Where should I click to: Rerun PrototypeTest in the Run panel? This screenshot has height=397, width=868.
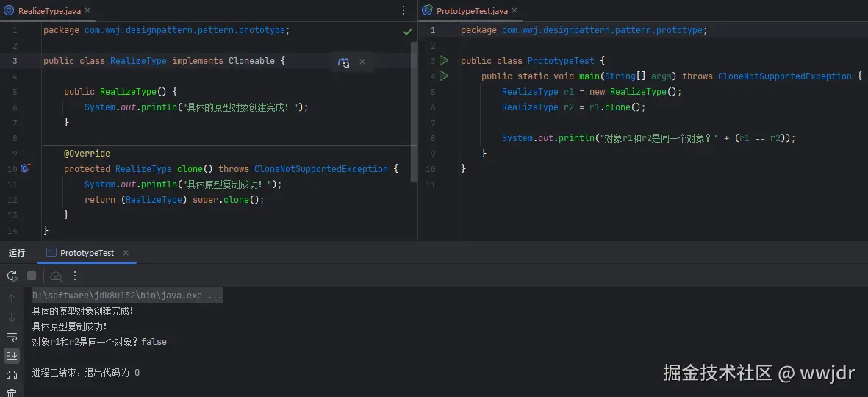(x=12, y=276)
